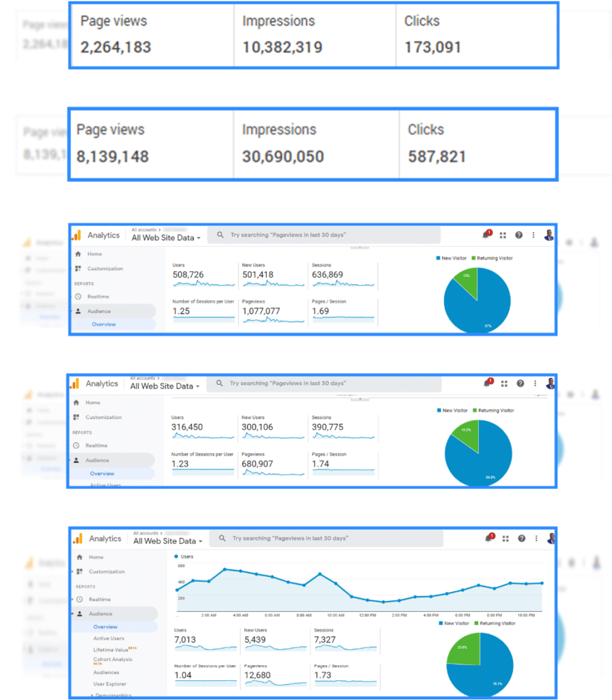Expand the Customization arrow in the 7,013 users panel
Viewport: 612px width, 700px height.
pos(72,571)
